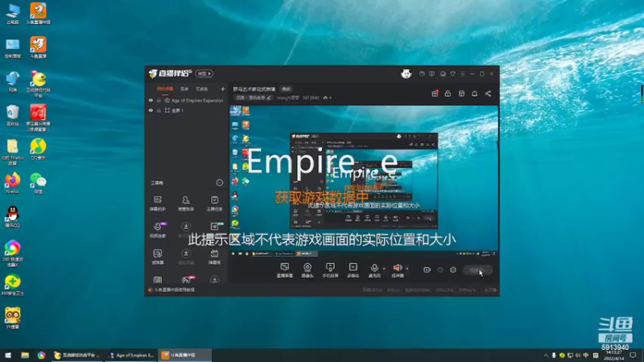
Task: Switch to Douyu companion taskbar button
Action: pyautogui.click(x=184, y=355)
